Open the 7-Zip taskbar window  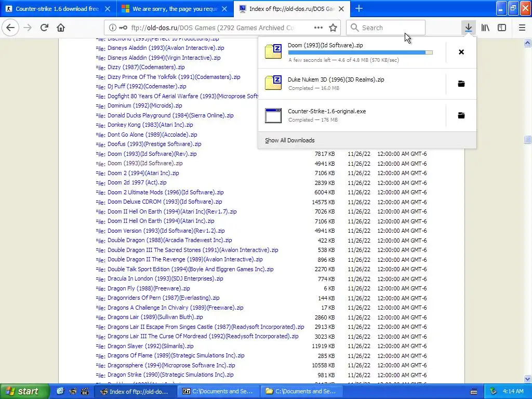[219, 392]
